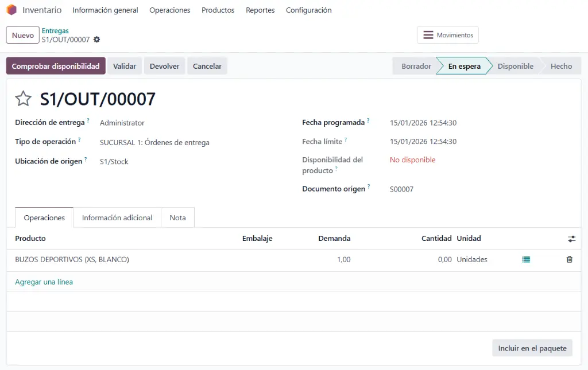Create a new record with Nuevo
The width and height of the screenshot is (588, 370).
tap(22, 35)
